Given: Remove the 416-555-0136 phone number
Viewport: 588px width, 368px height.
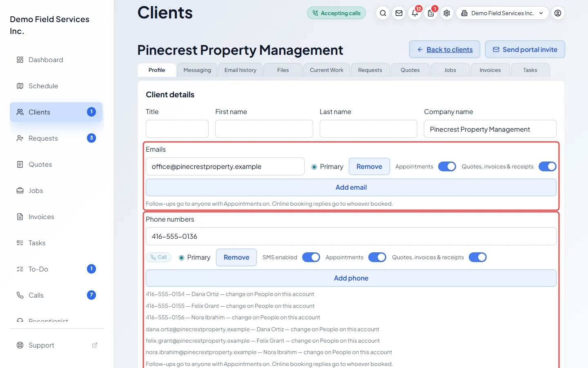Looking at the screenshot, I should 236,257.
